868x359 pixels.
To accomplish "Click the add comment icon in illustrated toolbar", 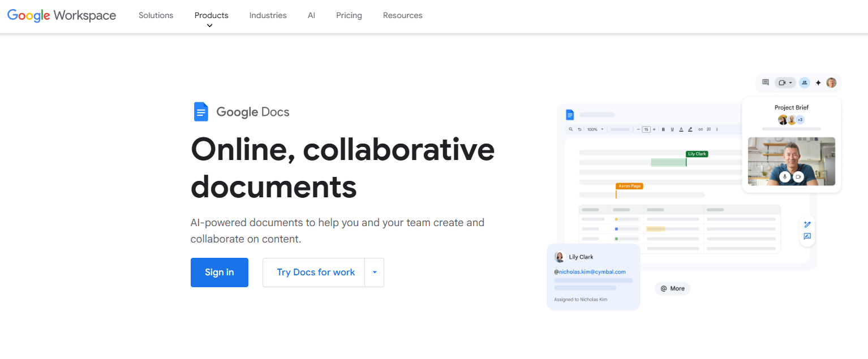I will tap(709, 129).
